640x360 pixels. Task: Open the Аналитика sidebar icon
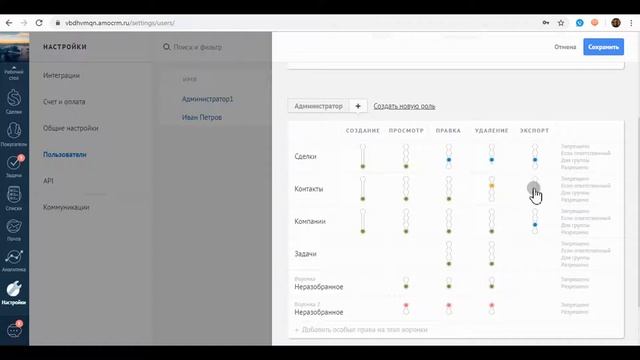14,260
